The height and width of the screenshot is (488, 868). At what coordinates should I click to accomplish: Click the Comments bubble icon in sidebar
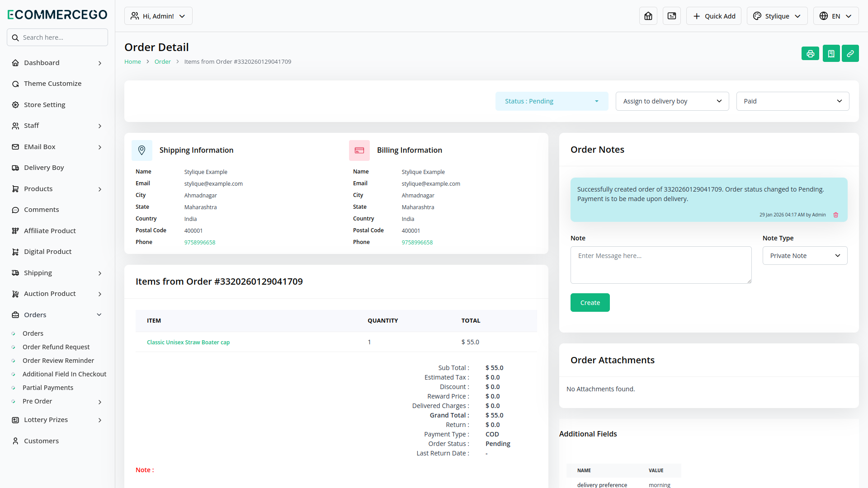coord(15,210)
